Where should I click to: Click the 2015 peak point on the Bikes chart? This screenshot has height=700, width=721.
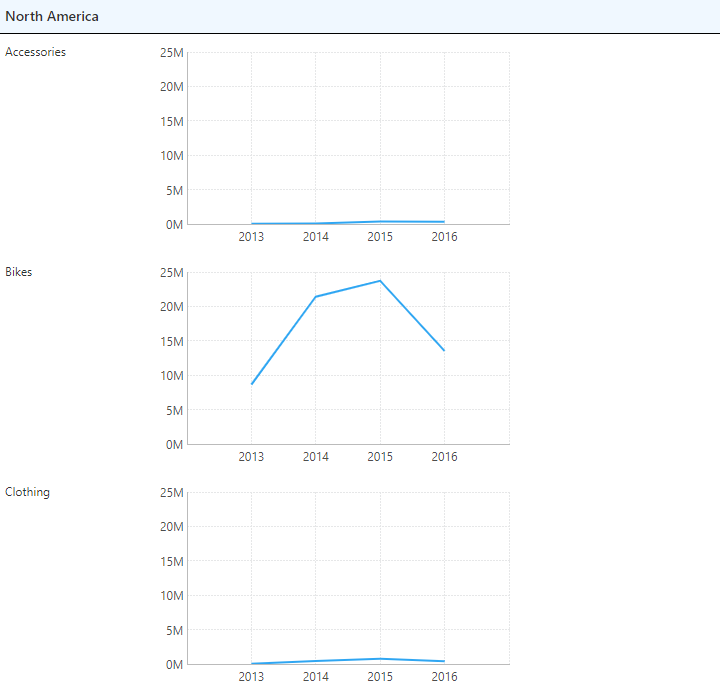click(380, 281)
